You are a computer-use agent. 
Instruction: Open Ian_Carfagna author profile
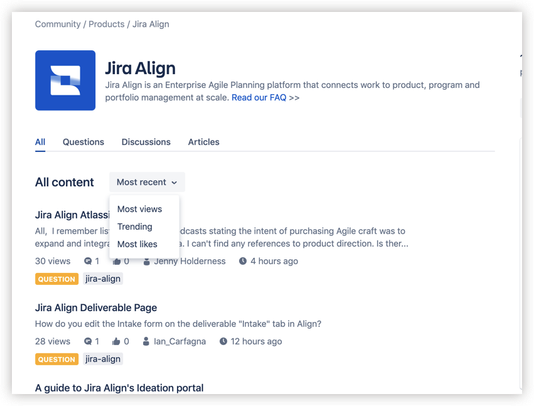coord(180,341)
